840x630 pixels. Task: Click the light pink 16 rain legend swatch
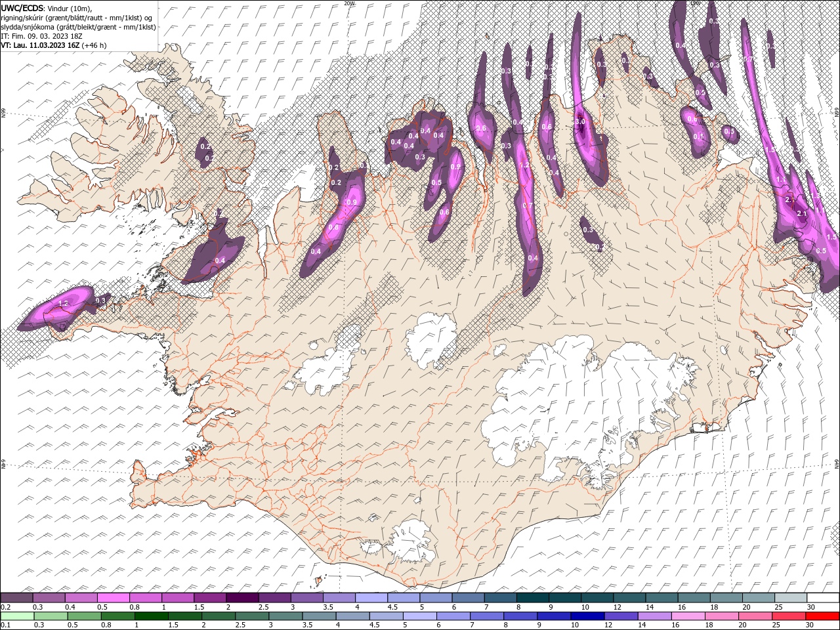pyautogui.click(x=688, y=616)
